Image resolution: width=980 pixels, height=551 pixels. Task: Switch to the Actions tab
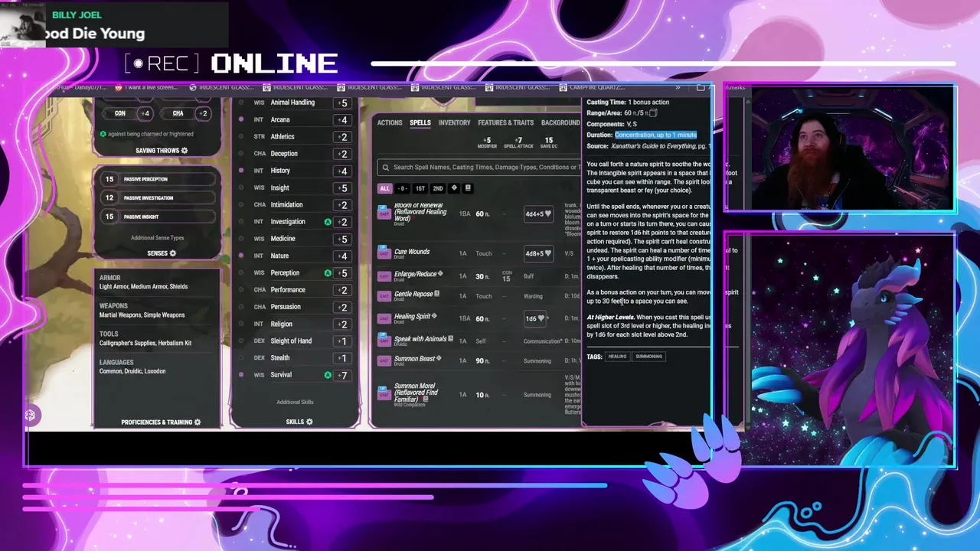(x=390, y=122)
